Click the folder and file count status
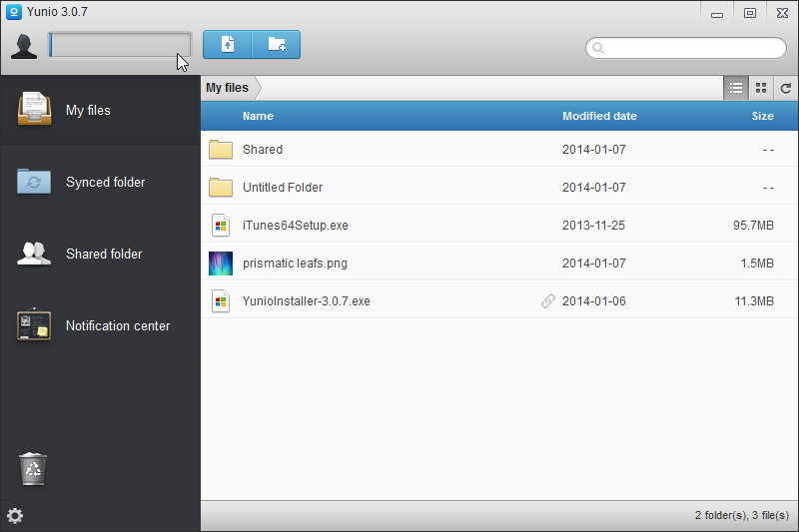Screen dimensions: 799x532 pos(742,515)
